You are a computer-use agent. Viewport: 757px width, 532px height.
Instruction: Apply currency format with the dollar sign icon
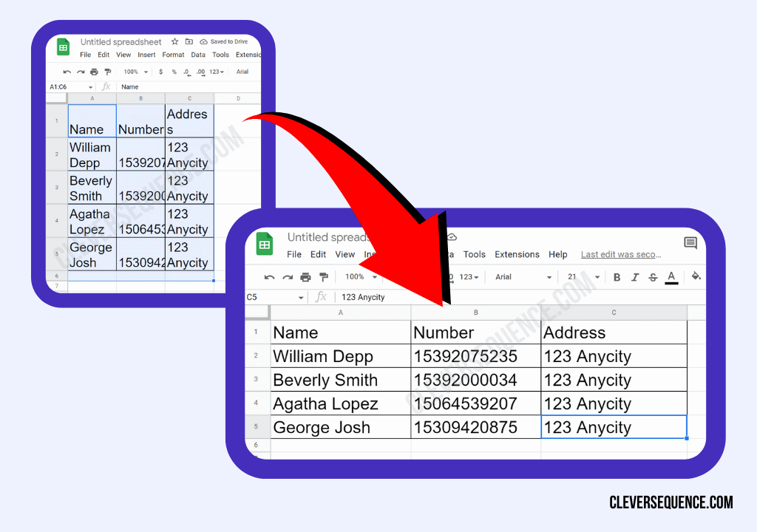click(x=160, y=72)
